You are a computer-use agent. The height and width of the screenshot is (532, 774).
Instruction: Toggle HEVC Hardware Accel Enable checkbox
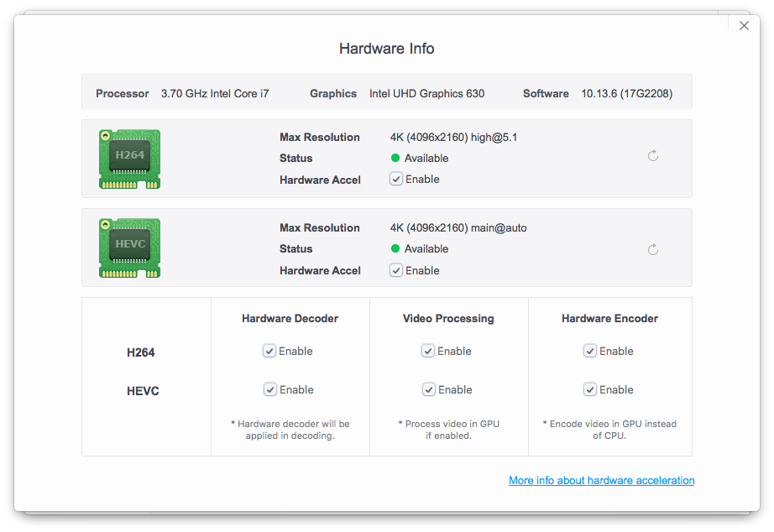(396, 270)
